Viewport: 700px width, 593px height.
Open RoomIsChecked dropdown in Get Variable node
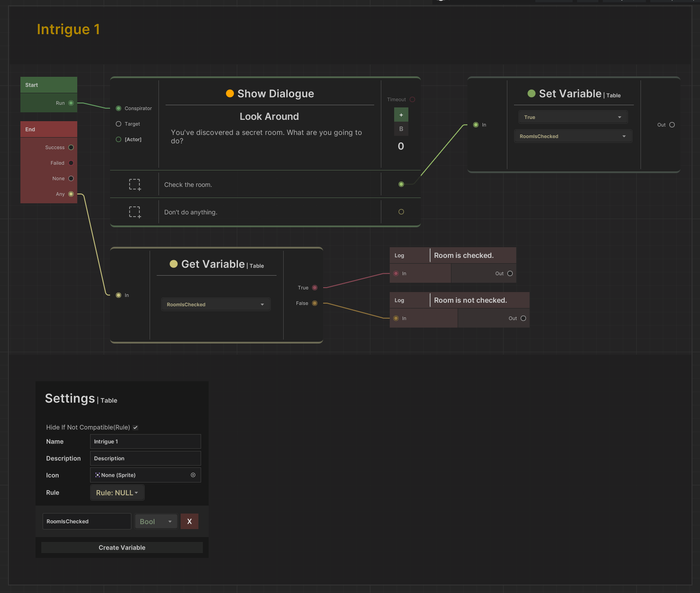(215, 304)
